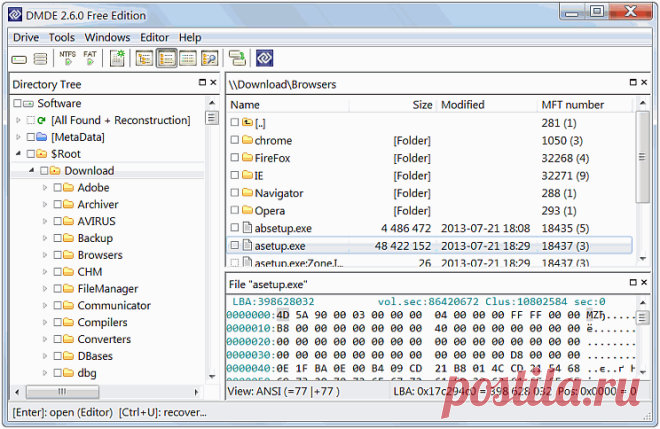Screen dimensions: 660x429
Task: Expand the Archiver folder in tree
Action: pos(45,205)
